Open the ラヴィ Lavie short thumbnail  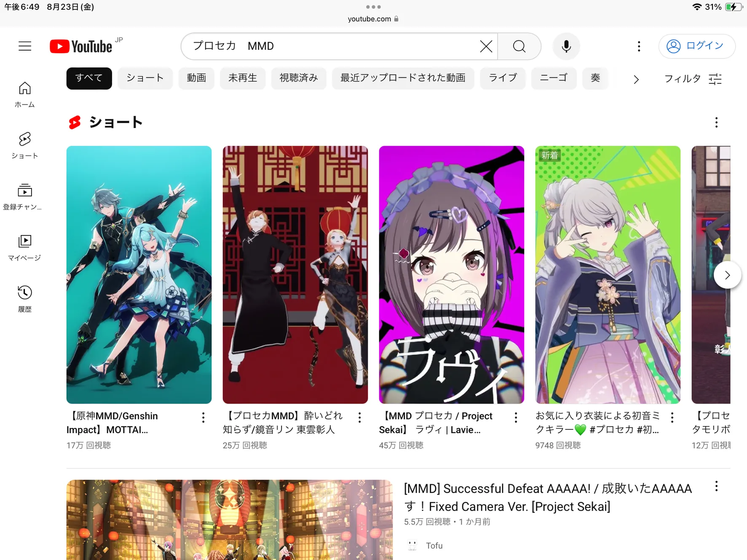451,275
